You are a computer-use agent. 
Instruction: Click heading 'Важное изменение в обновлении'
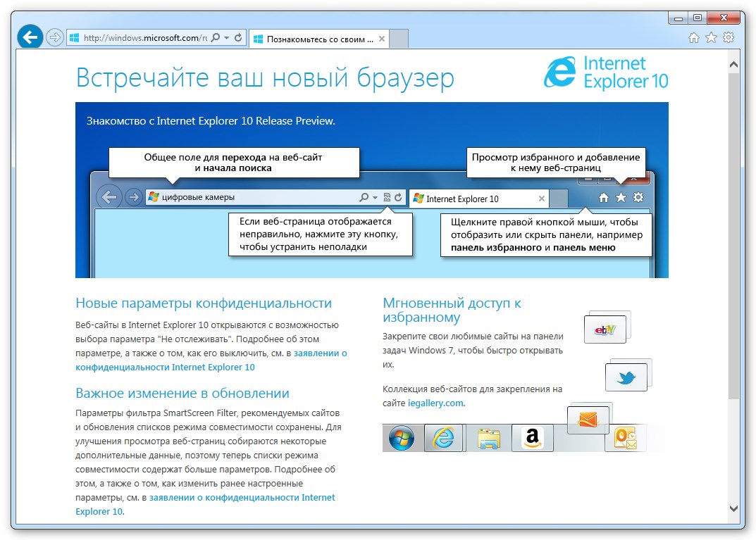pyautogui.click(x=182, y=393)
